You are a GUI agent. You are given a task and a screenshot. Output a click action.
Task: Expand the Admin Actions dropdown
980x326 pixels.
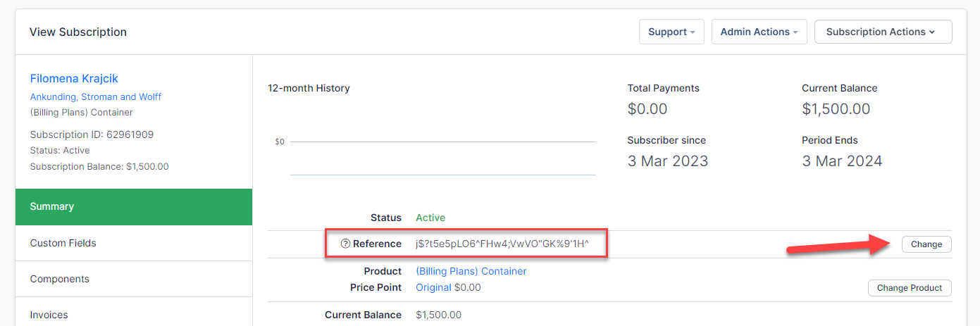point(758,32)
